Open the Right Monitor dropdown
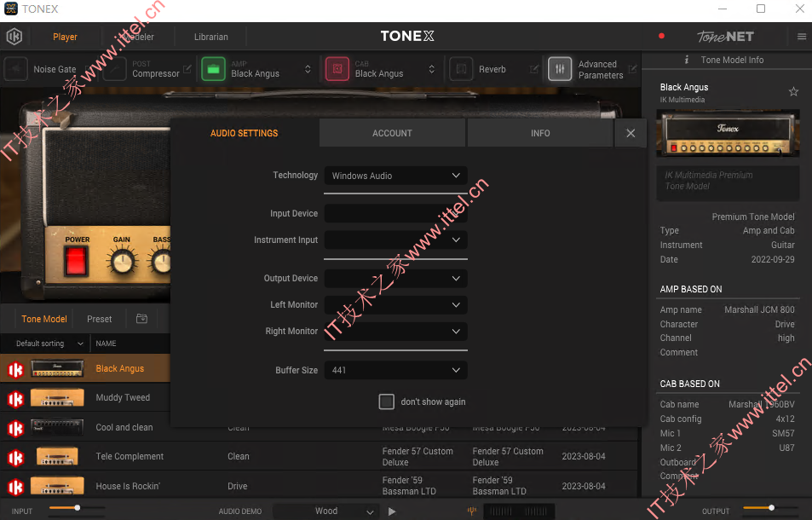Viewport: 812px width, 520px height. pyautogui.click(x=395, y=331)
